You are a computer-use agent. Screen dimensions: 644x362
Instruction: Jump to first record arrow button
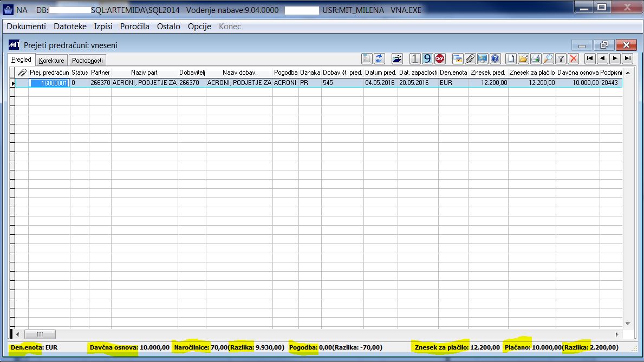coord(590,58)
